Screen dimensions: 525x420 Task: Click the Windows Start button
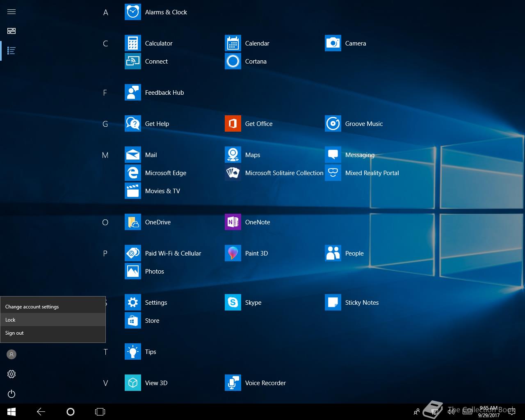[11, 412]
